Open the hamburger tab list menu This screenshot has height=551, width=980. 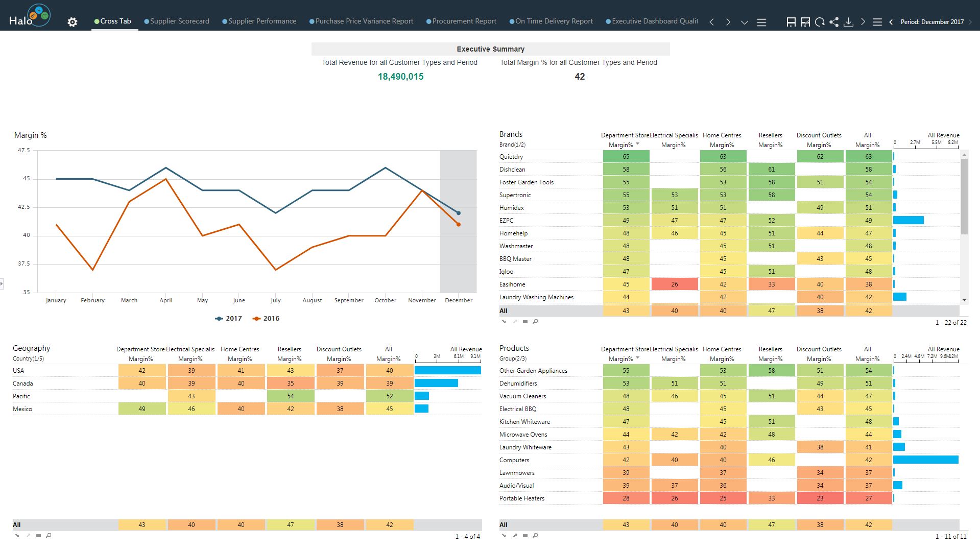coord(761,22)
